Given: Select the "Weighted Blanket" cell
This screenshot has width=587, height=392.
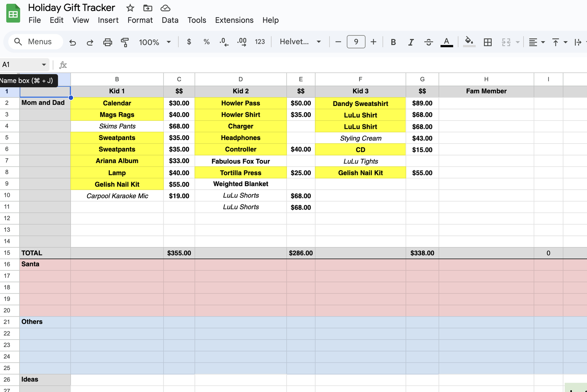Looking at the screenshot, I should (240, 184).
